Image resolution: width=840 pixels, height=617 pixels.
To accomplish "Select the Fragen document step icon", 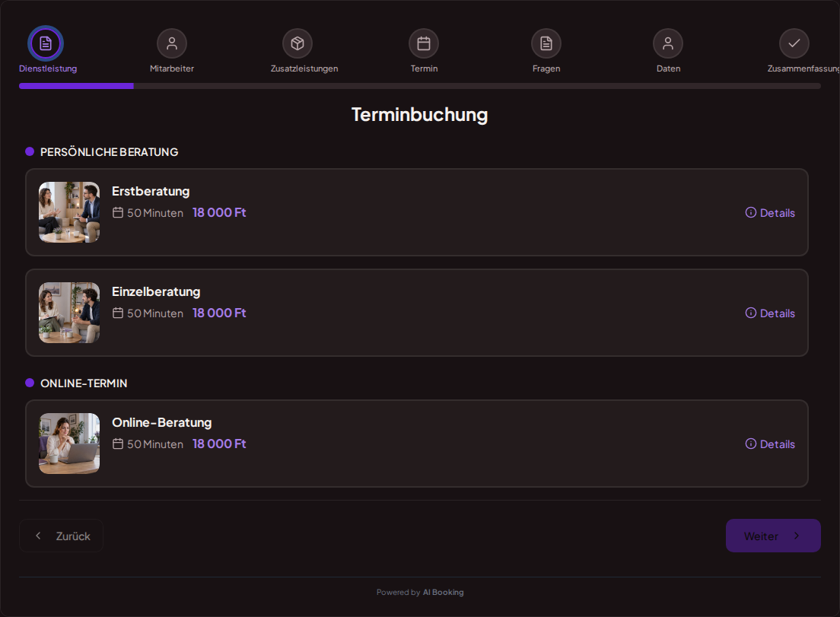I will pos(546,43).
